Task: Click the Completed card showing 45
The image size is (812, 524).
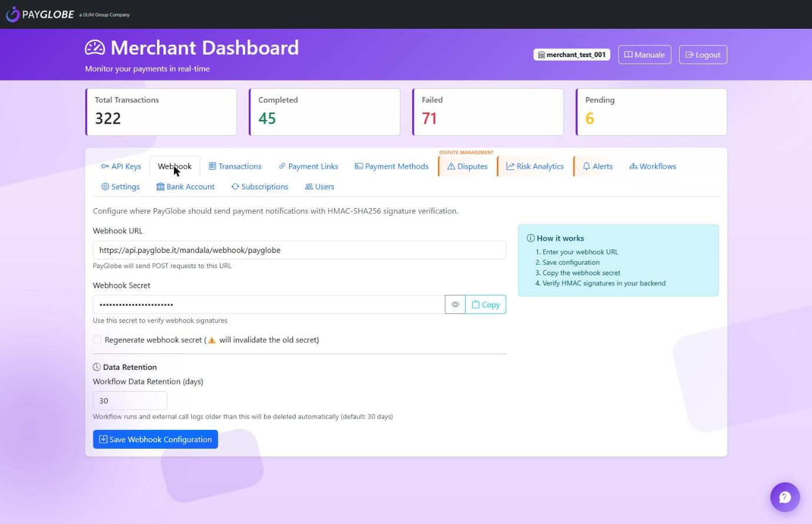Action: [x=325, y=112]
